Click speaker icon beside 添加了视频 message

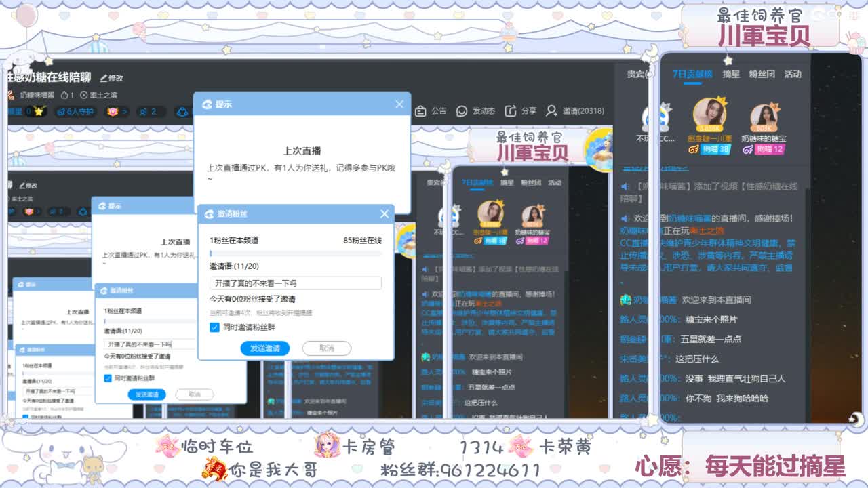tap(625, 186)
